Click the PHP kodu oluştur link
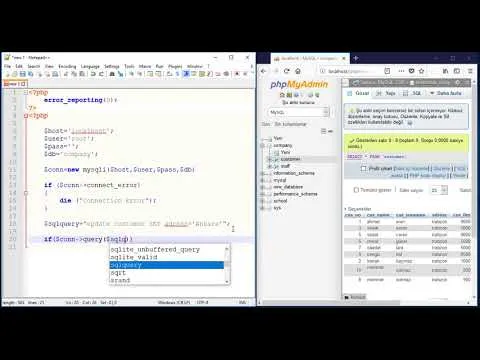 [428, 175]
